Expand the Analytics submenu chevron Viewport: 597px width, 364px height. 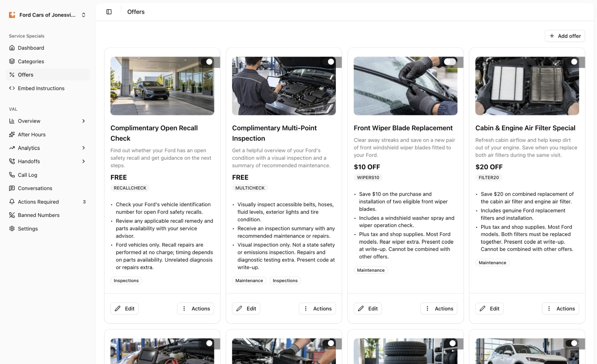(84, 148)
